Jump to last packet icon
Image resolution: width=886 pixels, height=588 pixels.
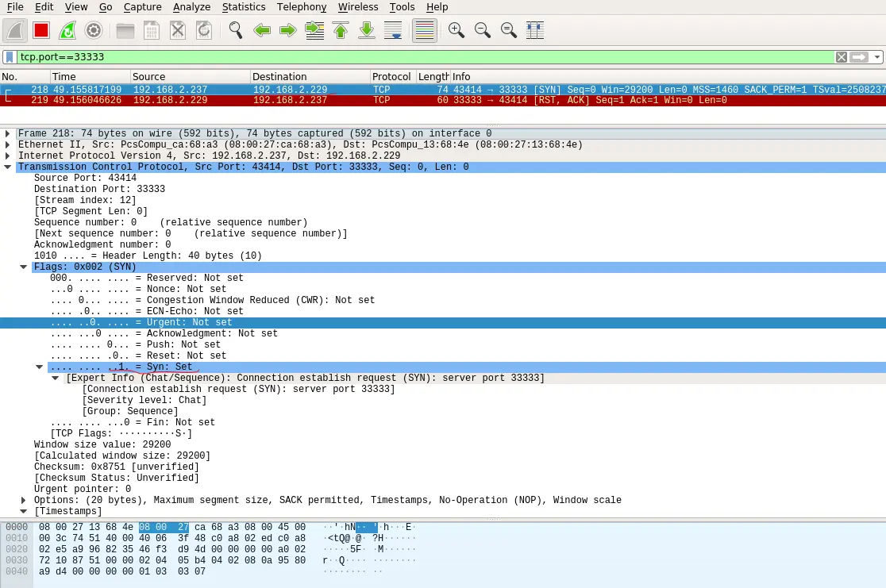tap(367, 30)
